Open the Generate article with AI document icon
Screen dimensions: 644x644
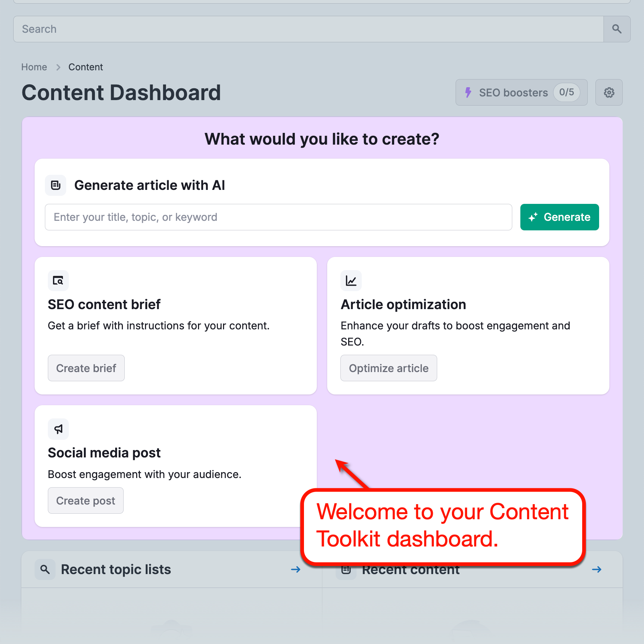(x=55, y=185)
